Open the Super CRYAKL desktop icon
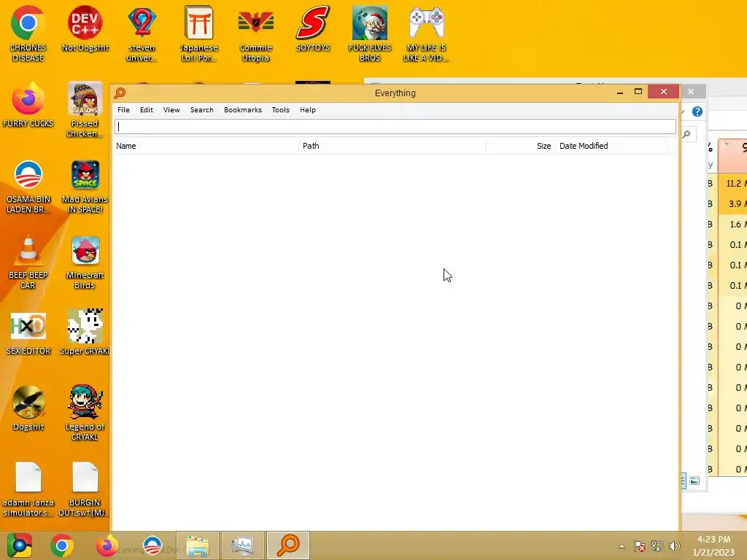Image resolution: width=747 pixels, height=560 pixels. tap(85, 332)
